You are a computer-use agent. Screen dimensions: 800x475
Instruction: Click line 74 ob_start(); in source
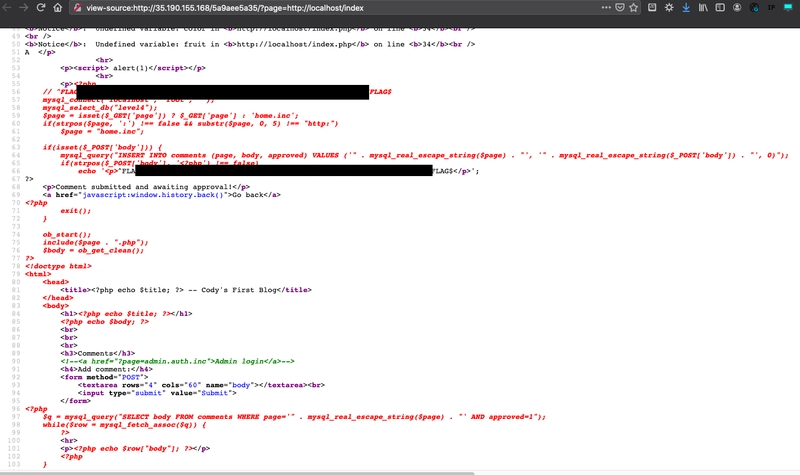66,235
